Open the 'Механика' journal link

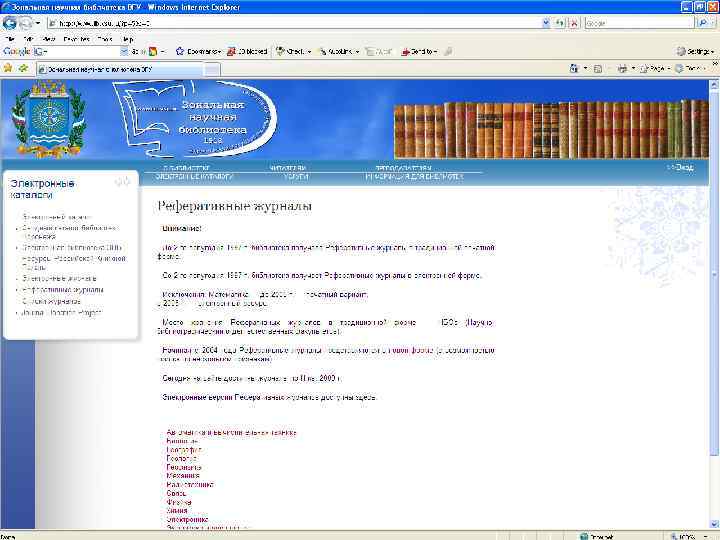183,476
